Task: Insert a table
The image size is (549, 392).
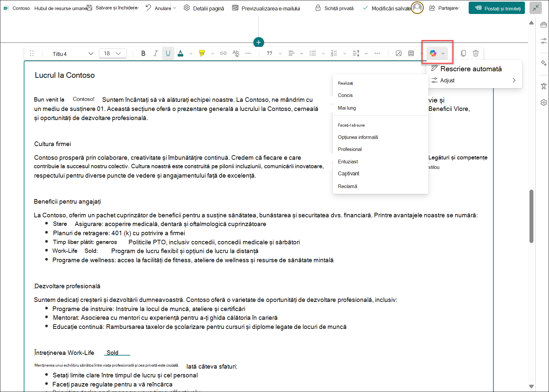Action: 411,53
